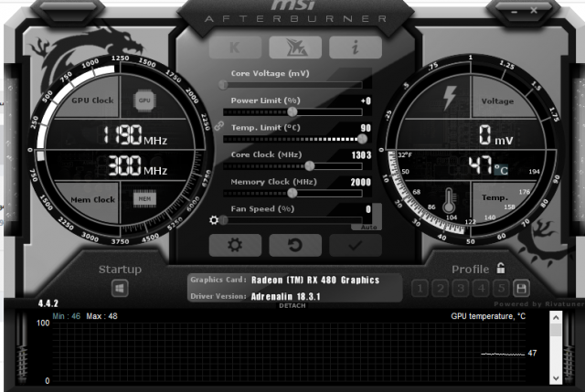Image resolution: width=585 pixels, height=392 pixels.
Task: Click the Memory Clock slider handle
Action: [x=292, y=193]
